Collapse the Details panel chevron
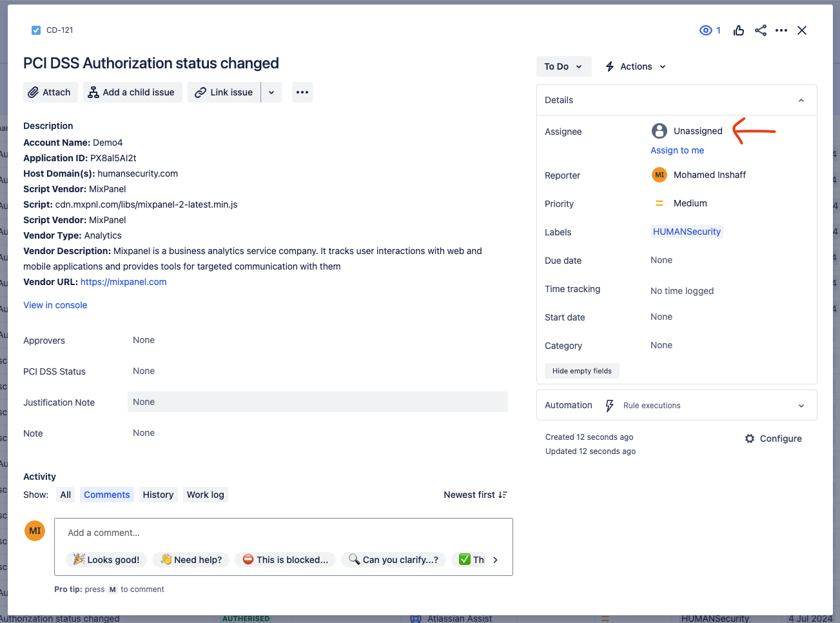The width and height of the screenshot is (840, 623). point(801,100)
